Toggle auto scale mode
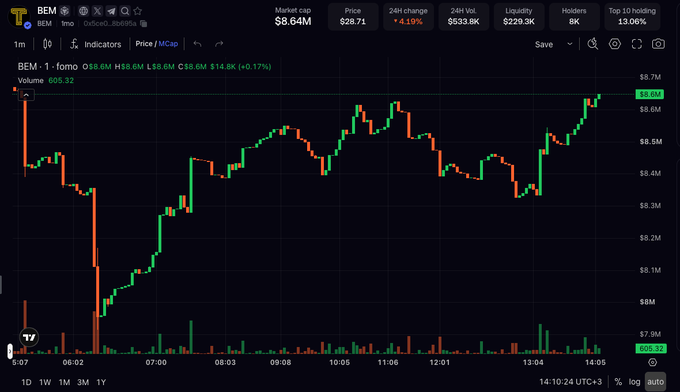This screenshot has width=680, height=392. (655, 382)
